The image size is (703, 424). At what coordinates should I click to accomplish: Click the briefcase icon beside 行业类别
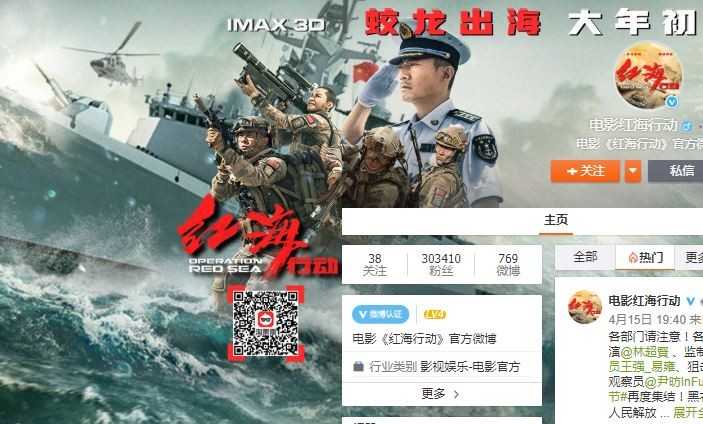(x=358, y=367)
